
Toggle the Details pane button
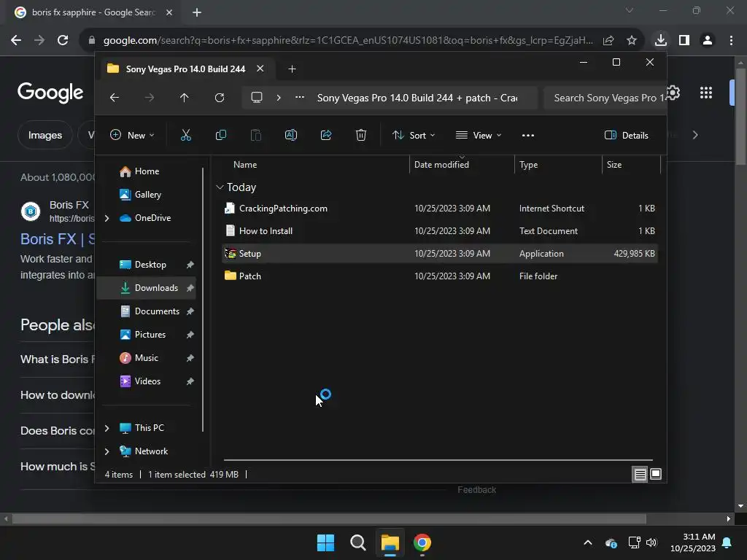pyautogui.click(x=627, y=135)
